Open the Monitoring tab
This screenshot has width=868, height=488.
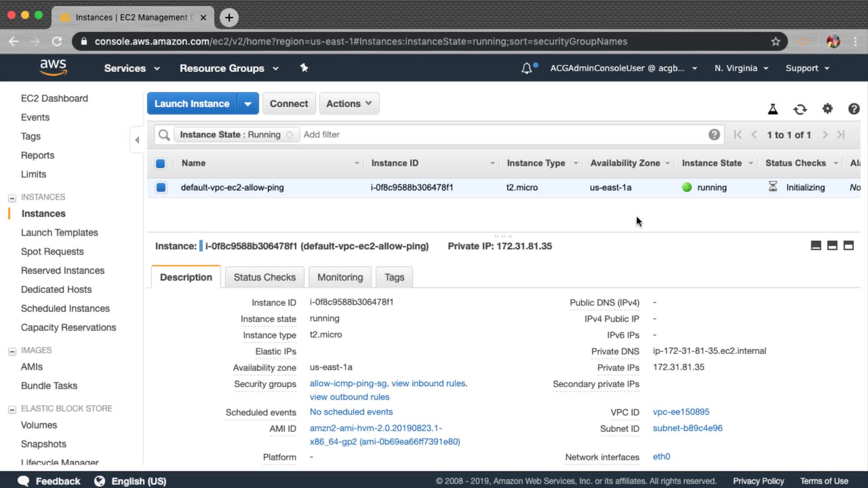click(x=340, y=277)
